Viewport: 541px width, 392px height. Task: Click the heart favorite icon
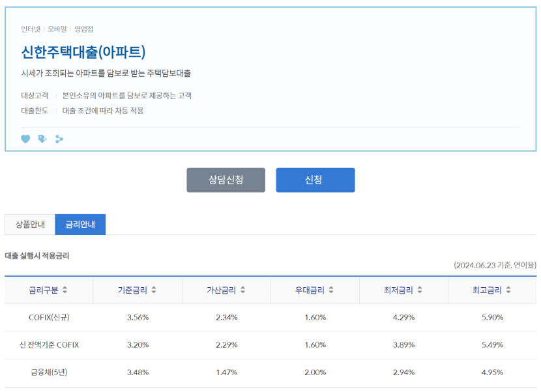point(25,139)
